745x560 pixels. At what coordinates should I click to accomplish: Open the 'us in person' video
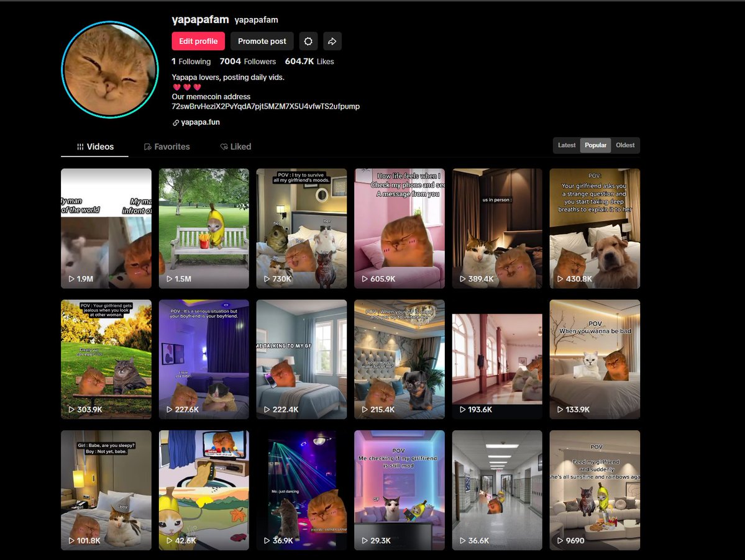497,228
